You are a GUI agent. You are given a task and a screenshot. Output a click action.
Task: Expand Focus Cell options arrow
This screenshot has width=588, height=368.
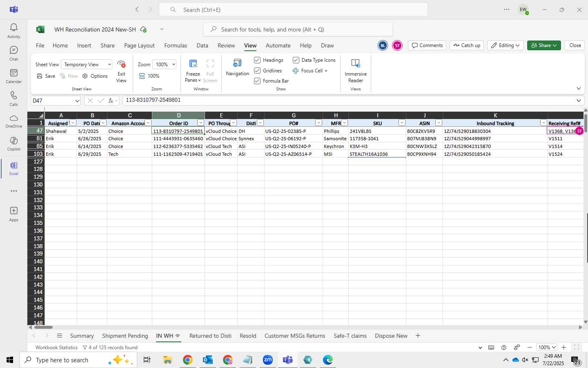tap(326, 71)
